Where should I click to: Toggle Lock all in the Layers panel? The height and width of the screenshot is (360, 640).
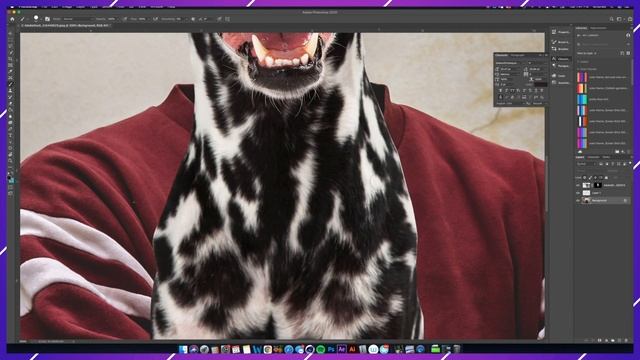click(606, 178)
